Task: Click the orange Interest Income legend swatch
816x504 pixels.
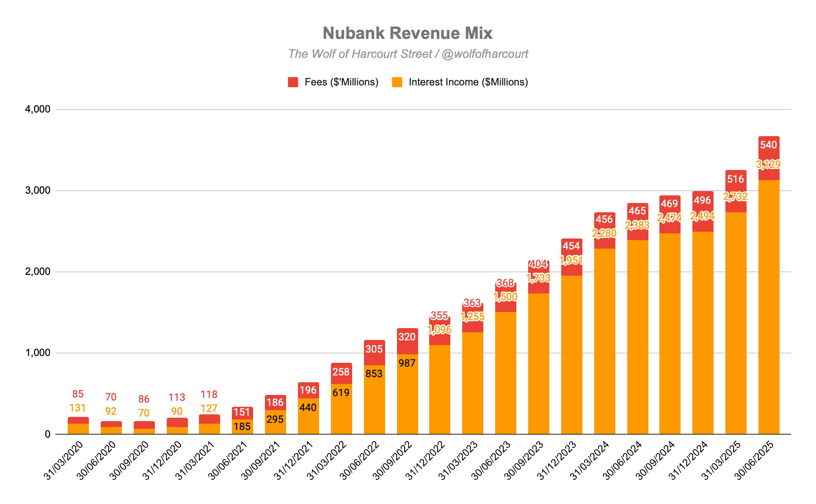Action: tap(397, 82)
